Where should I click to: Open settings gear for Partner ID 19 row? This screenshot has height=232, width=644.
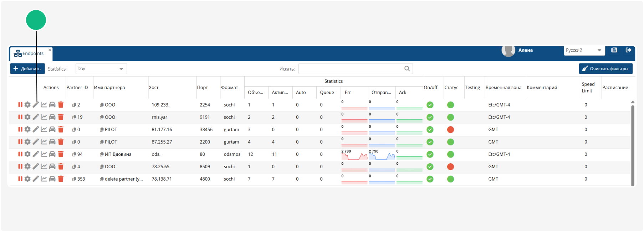[27, 117]
